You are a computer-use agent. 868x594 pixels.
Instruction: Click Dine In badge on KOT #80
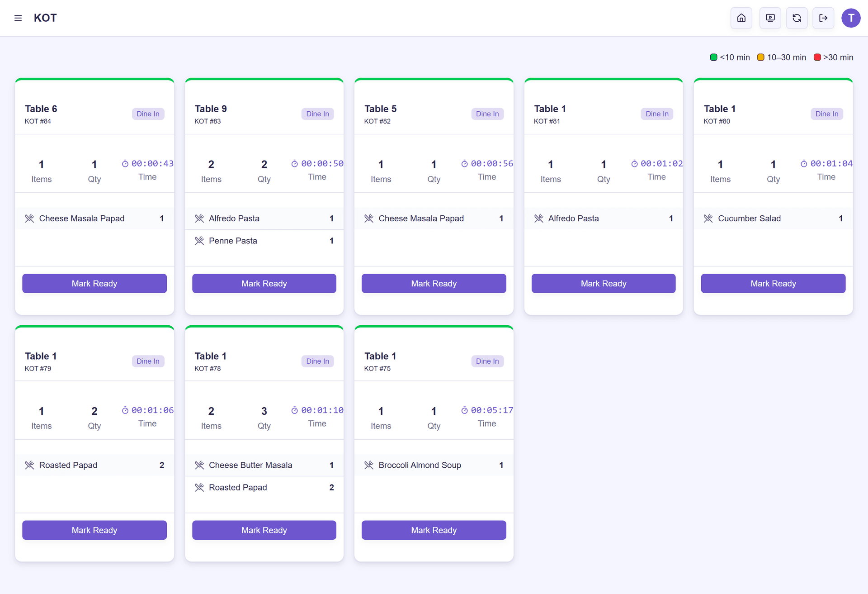[x=826, y=114]
